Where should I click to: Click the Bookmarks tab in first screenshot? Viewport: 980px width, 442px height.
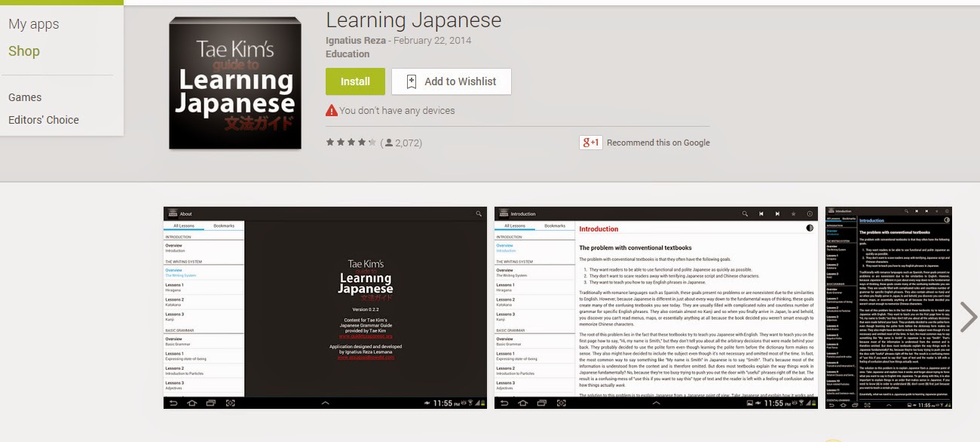coord(224,226)
